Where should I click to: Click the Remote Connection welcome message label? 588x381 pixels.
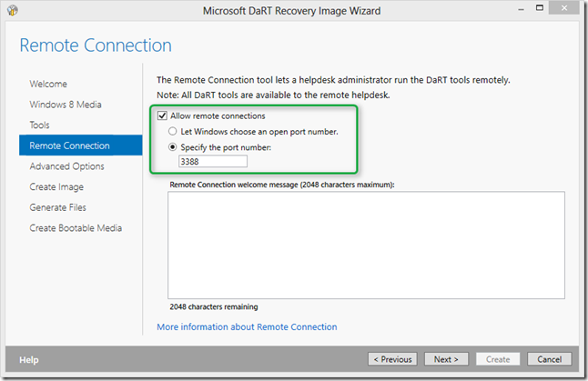282,185
